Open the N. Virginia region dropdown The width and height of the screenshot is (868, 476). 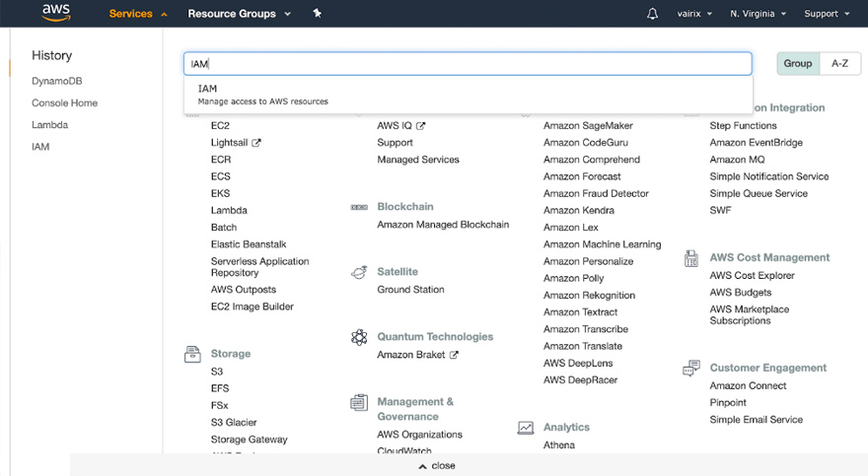point(758,14)
